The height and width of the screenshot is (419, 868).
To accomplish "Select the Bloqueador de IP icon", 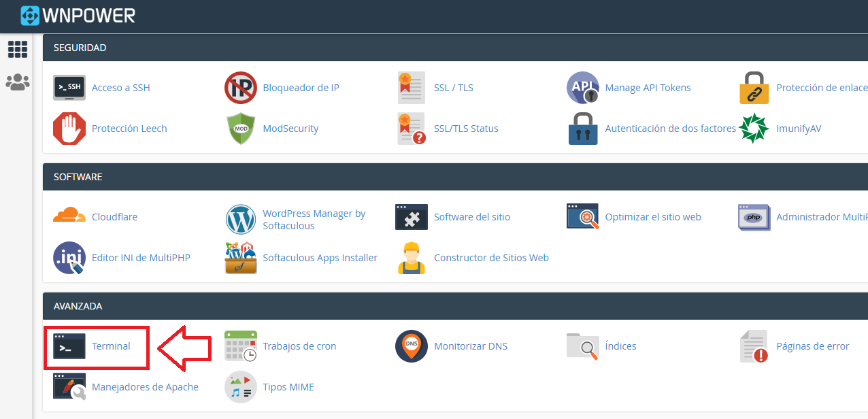I will click(x=240, y=87).
